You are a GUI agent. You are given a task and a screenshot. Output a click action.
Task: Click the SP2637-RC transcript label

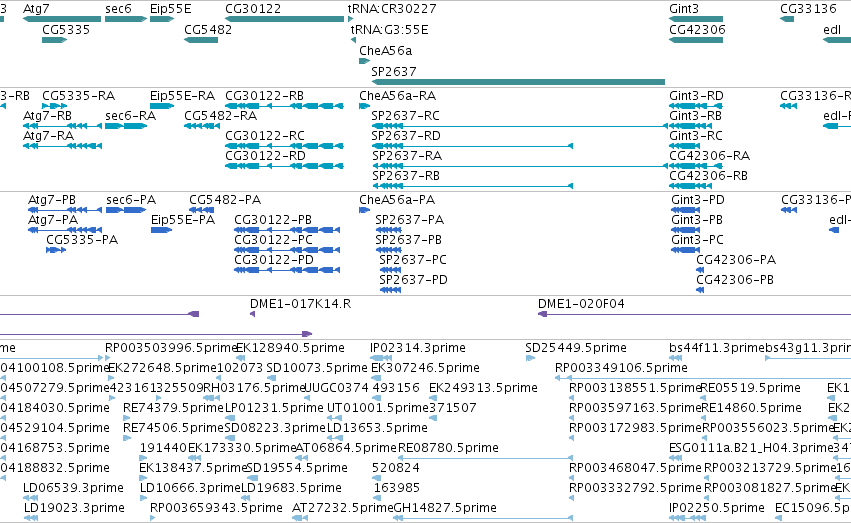405,116
